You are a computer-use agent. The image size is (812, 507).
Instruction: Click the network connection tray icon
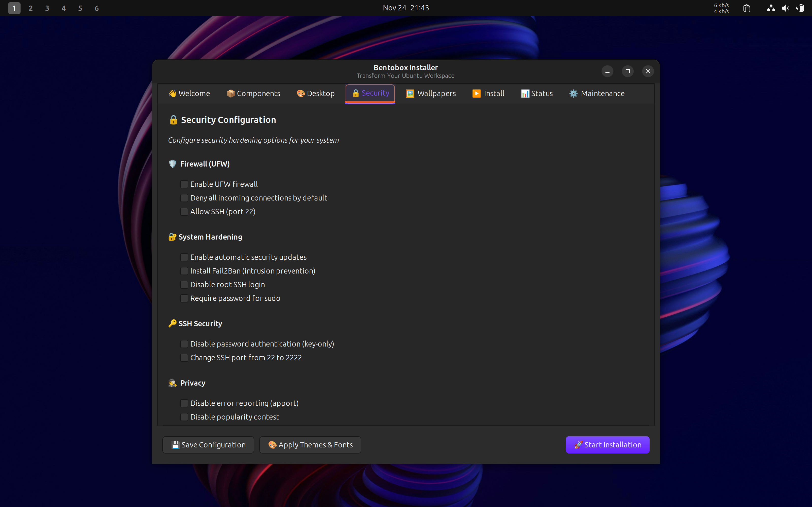[771, 8]
